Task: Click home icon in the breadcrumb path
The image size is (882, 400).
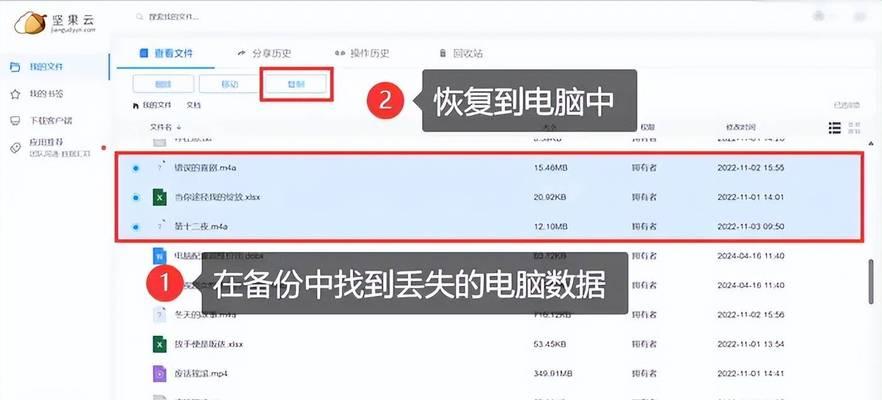Action: (136, 105)
